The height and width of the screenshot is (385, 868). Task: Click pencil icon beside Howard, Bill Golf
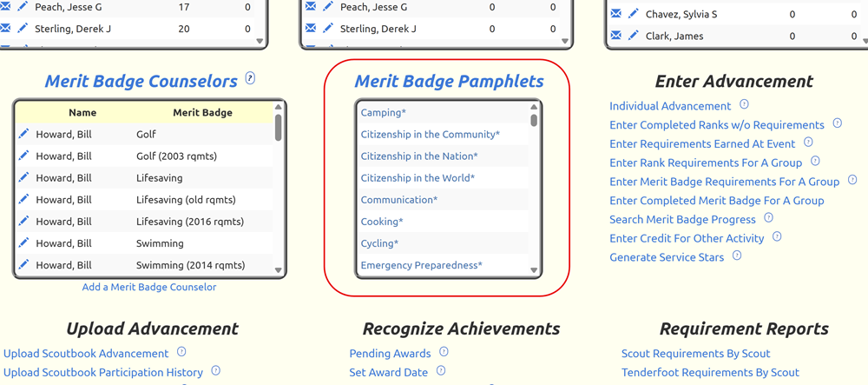23,134
